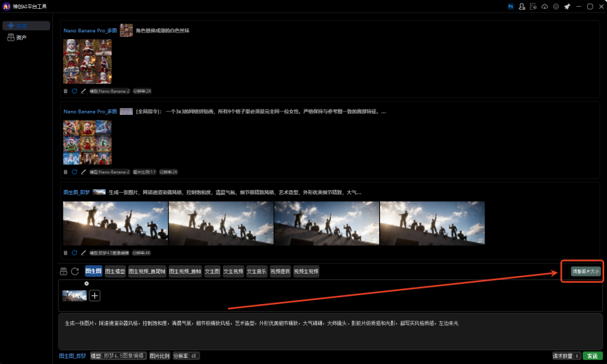Switch to the 文生音乐 tab
Image resolution: width=607 pixels, height=364 pixels.
pos(257,272)
